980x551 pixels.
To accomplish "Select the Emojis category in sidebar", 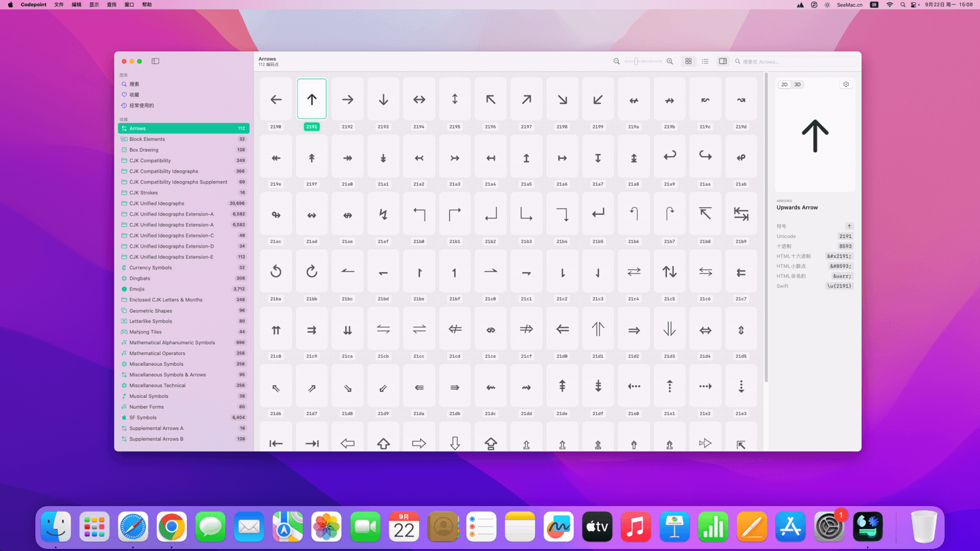I will click(137, 289).
